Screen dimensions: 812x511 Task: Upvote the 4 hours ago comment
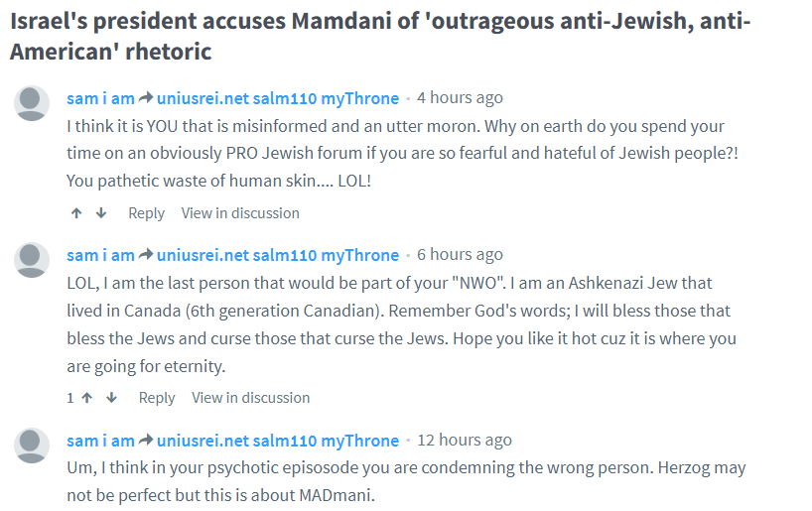(76, 213)
